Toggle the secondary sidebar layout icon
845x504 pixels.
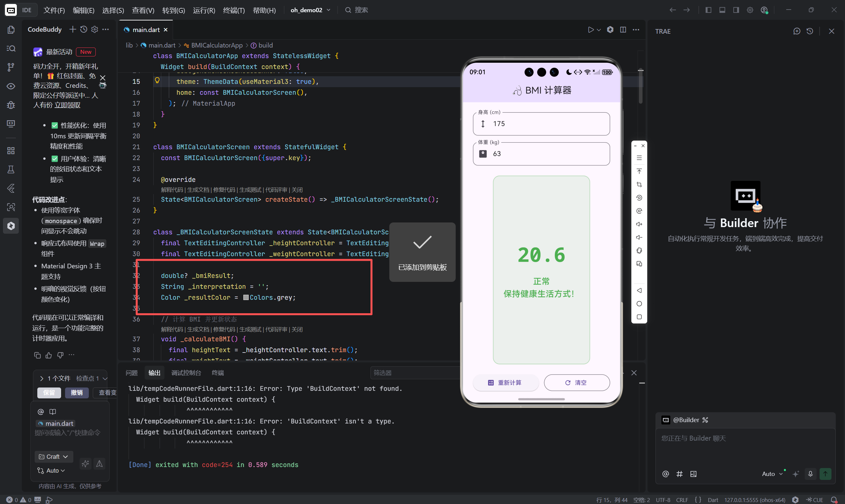tap(736, 10)
